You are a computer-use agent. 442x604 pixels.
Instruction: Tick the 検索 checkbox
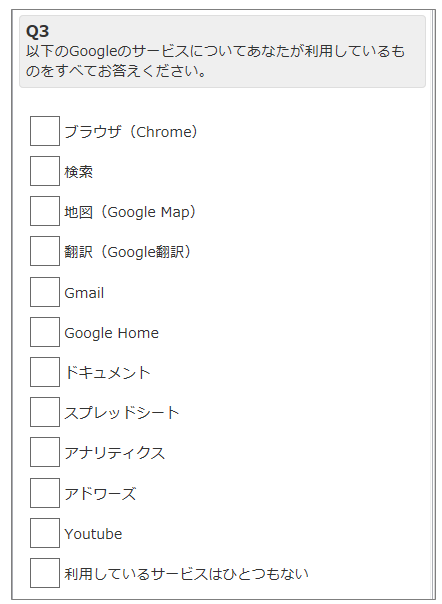tap(45, 171)
